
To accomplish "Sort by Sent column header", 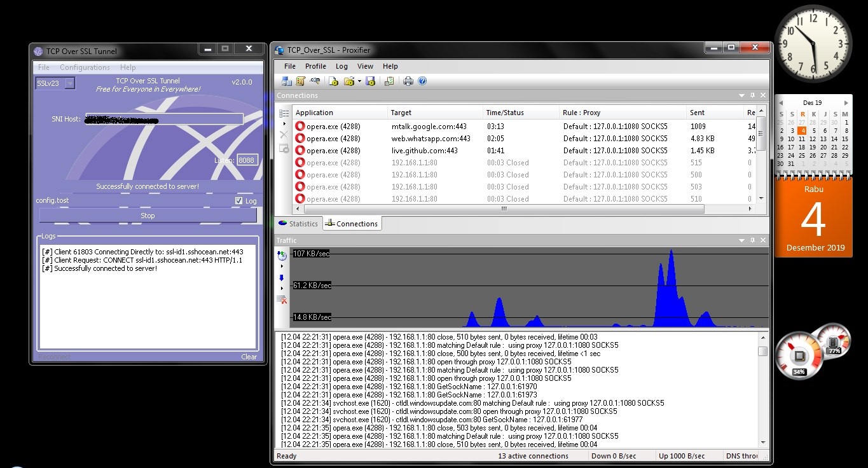I will (715, 113).
